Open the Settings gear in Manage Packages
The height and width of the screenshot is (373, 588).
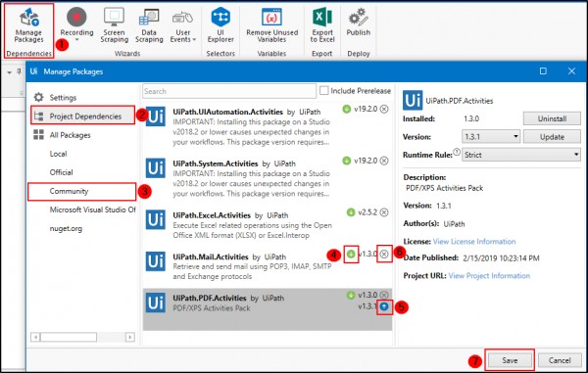(x=38, y=97)
